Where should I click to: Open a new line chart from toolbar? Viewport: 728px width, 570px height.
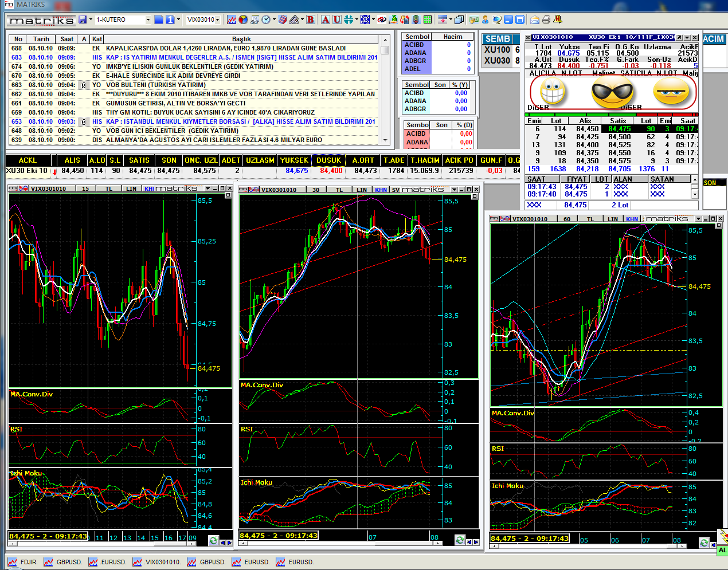point(232,19)
